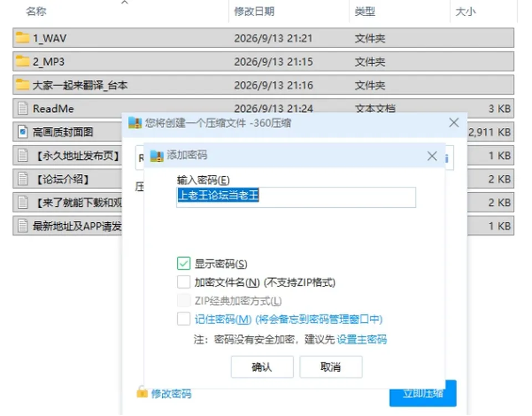Click the 【永久地址发布页】 file icon
Screen dimensions: 532x416
pos(23,156)
